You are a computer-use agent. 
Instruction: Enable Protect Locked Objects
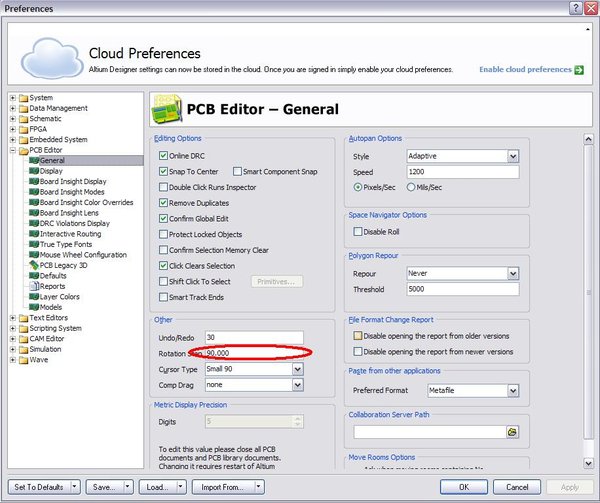coord(163,234)
